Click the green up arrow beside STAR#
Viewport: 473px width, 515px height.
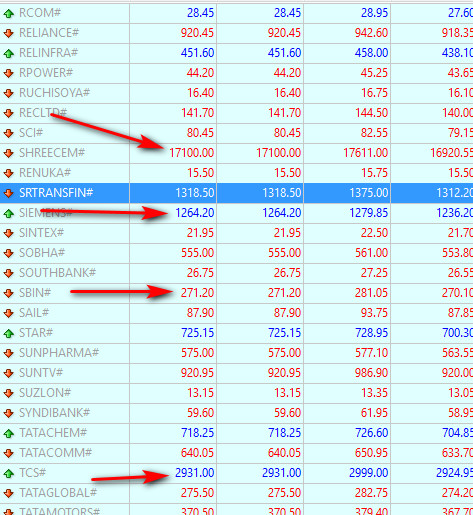(x=9, y=333)
